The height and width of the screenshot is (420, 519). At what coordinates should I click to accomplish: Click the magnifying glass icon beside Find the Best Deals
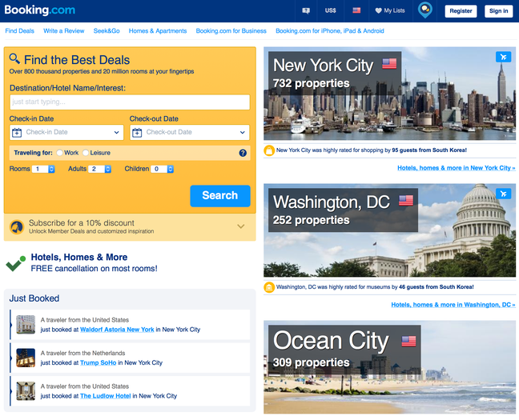pos(14,59)
